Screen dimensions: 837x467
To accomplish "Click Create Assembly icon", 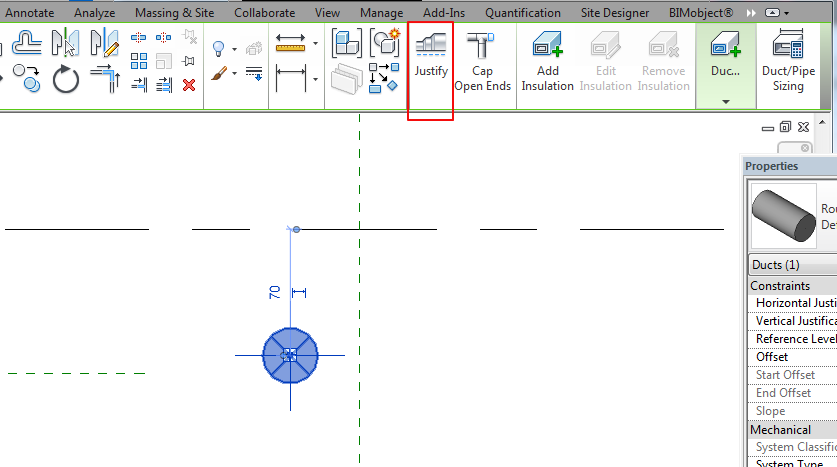I will pos(346,43).
